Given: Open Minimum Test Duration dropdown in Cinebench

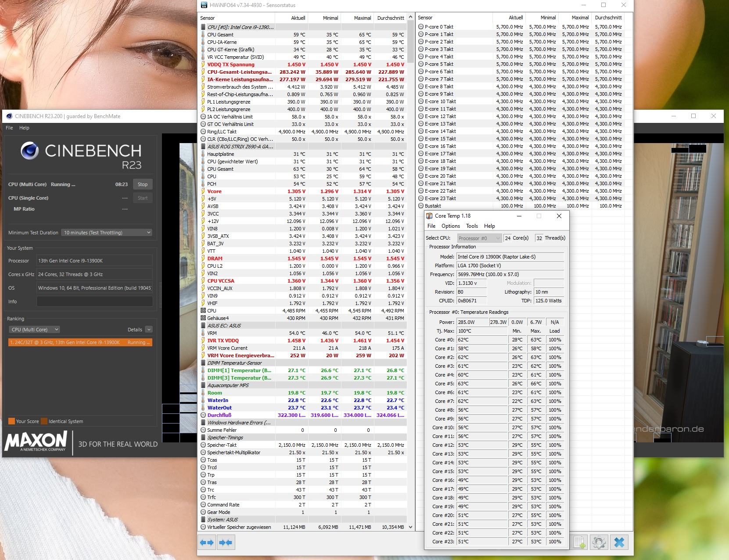Looking at the screenshot, I should tap(107, 233).
